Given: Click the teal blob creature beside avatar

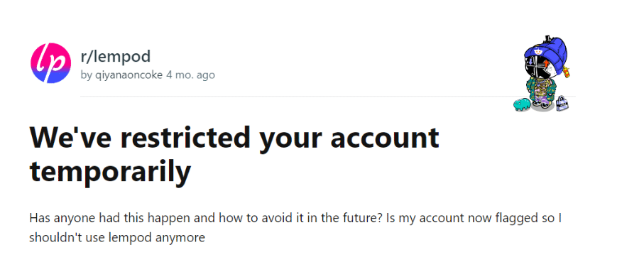Looking at the screenshot, I should pyautogui.click(x=522, y=104).
